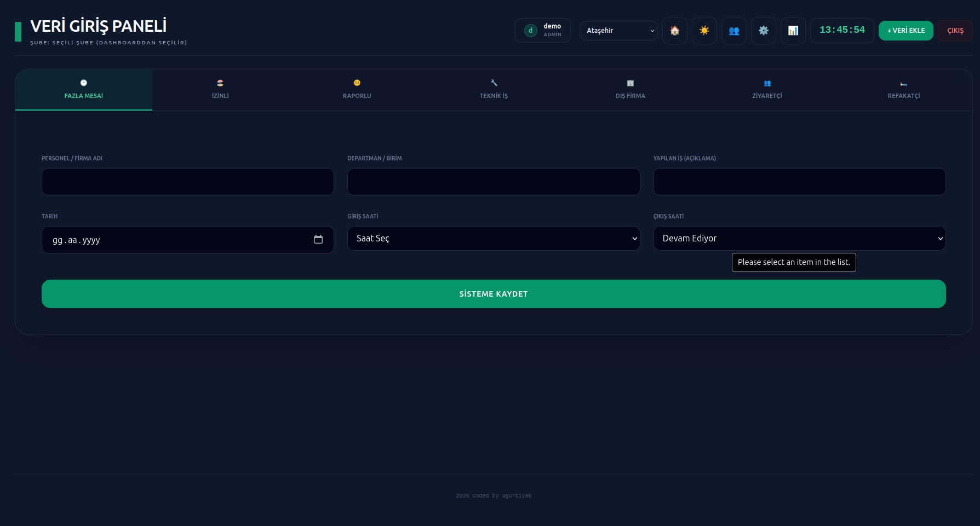Viewport: 980px width, 526px height.
Task: Open the calendar picker in Tarih field
Action: coord(318,239)
